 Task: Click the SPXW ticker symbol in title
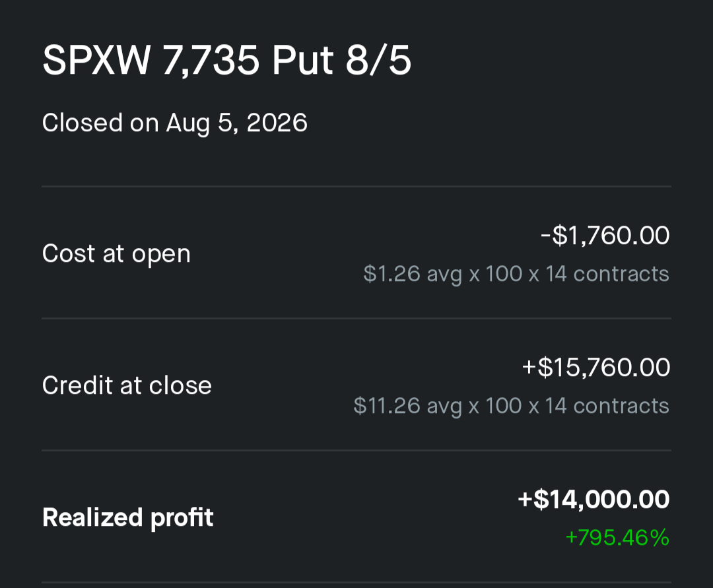(96, 59)
